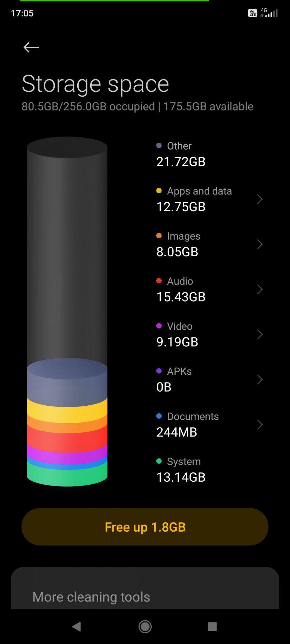The image size is (290, 644).
Task: Tap the clock time in status bar
Action: [22, 13]
